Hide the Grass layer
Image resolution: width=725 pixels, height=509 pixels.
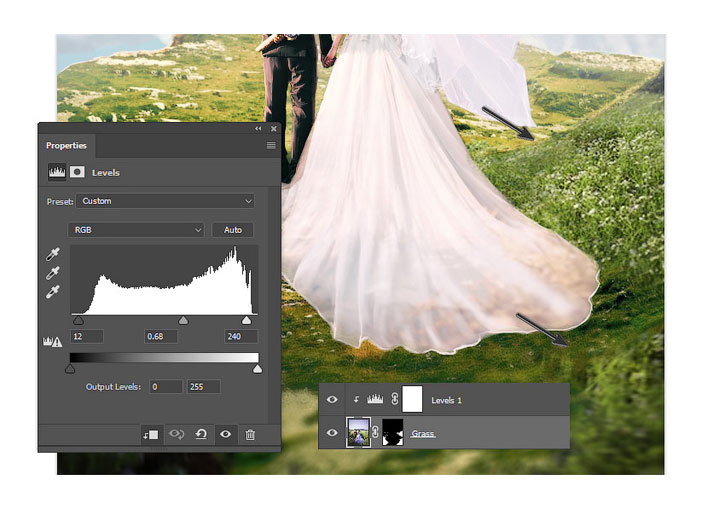coord(332,433)
